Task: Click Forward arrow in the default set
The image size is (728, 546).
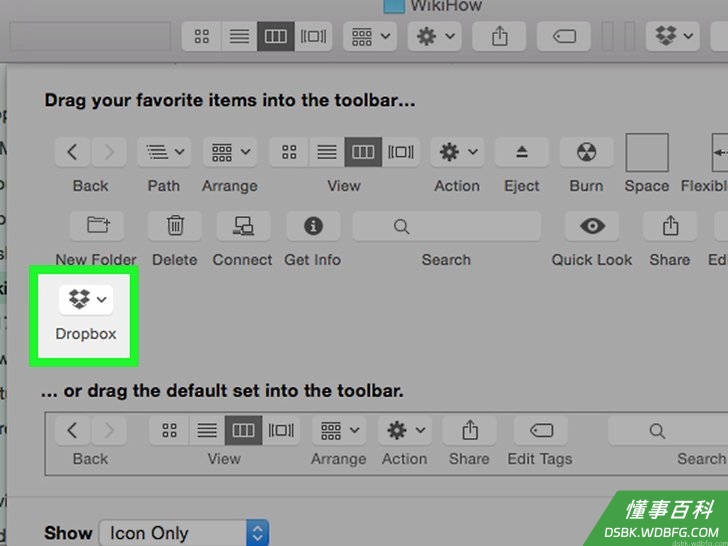Action: click(109, 430)
